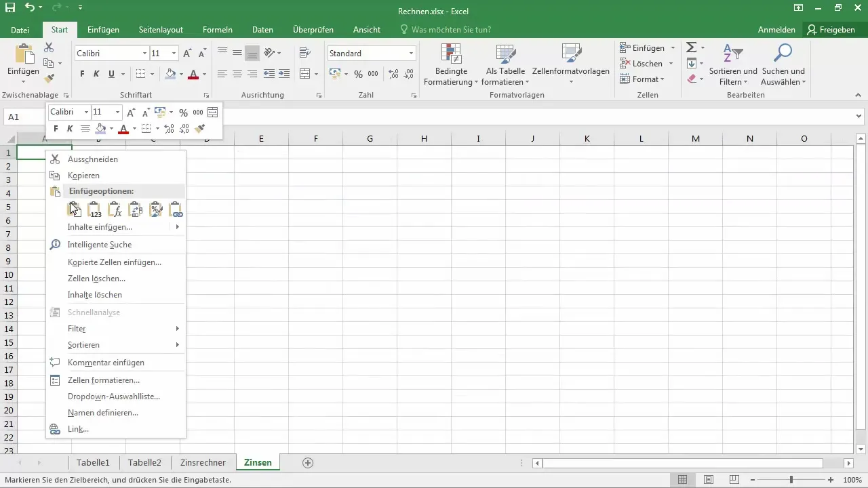Viewport: 868px width, 488px height.
Task: Click the AutoSum sigma icon
Action: point(691,47)
